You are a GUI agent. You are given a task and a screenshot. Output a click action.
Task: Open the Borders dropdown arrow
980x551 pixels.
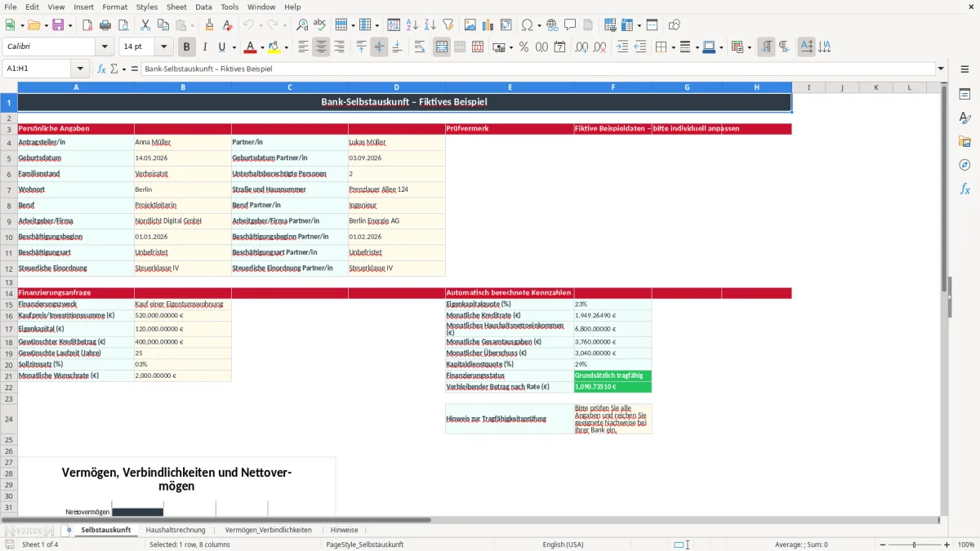pos(672,47)
